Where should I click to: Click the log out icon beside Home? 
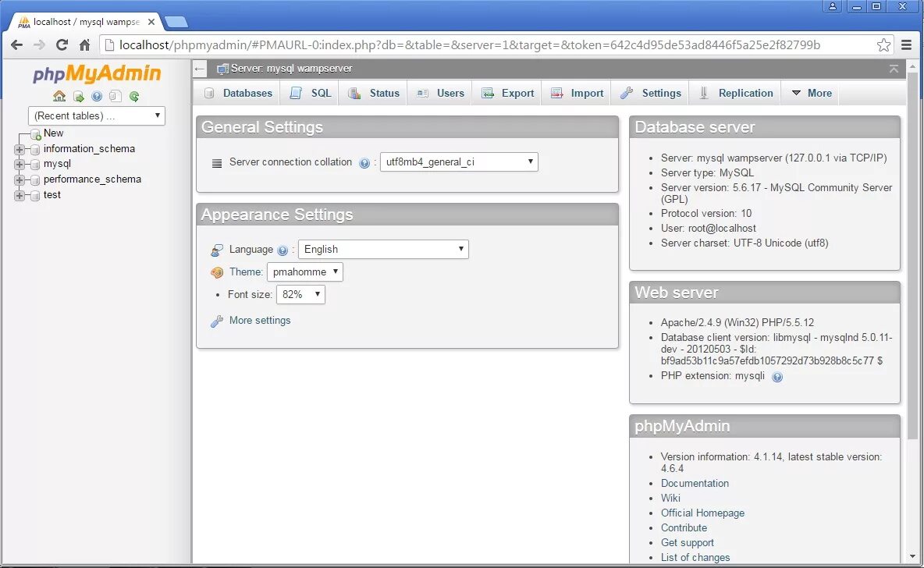78,96
